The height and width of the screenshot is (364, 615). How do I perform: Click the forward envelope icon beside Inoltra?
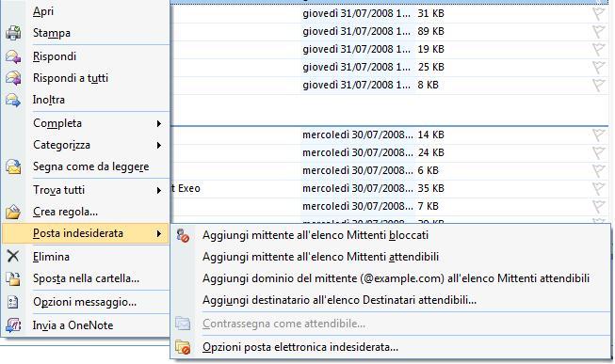click(x=13, y=100)
